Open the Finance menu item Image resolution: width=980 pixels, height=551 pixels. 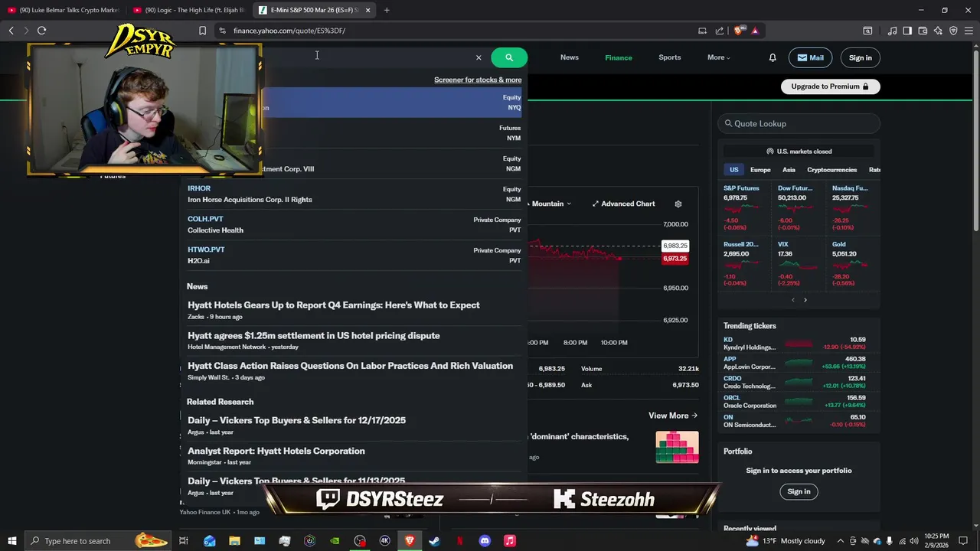(618, 57)
